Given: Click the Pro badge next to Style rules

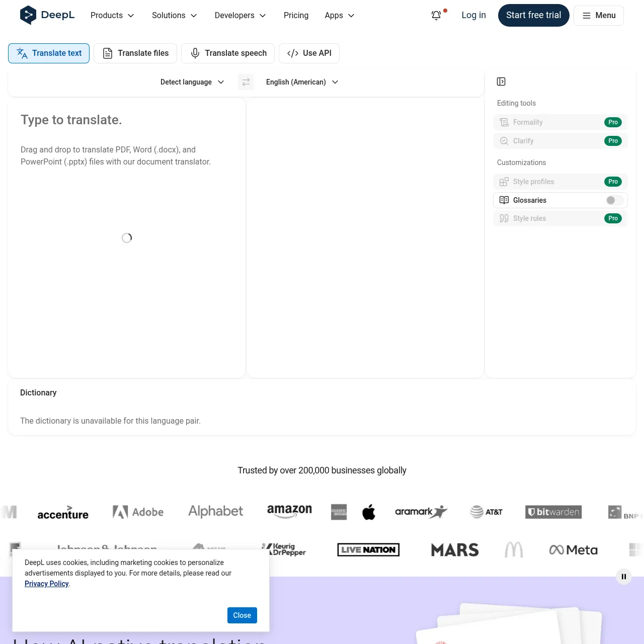Looking at the screenshot, I should click(x=613, y=218).
